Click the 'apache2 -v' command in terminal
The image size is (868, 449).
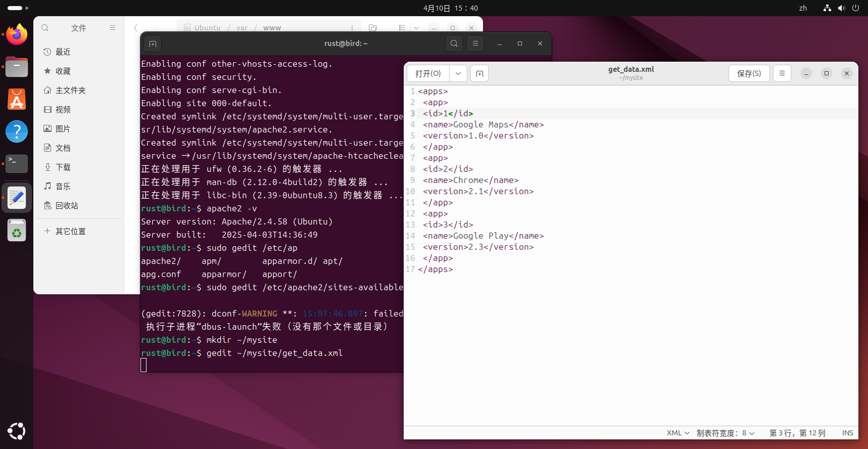pyautogui.click(x=231, y=208)
